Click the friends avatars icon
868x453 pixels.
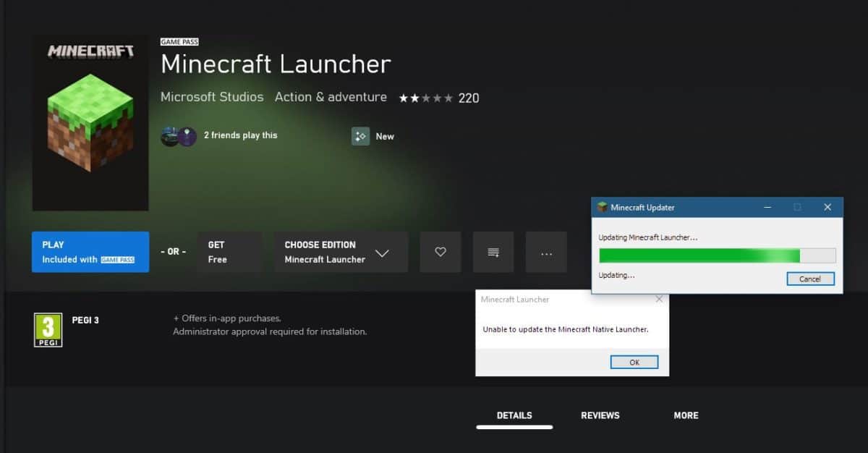(179, 136)
